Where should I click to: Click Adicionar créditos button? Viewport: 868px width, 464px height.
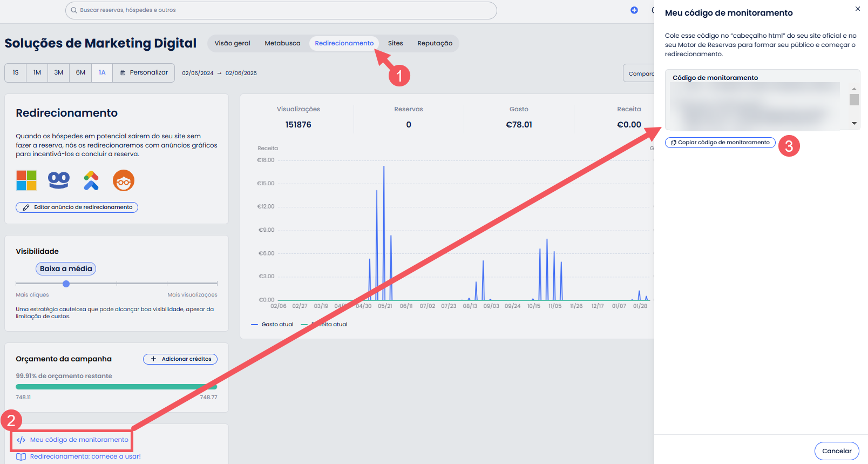tap(180, 359)
